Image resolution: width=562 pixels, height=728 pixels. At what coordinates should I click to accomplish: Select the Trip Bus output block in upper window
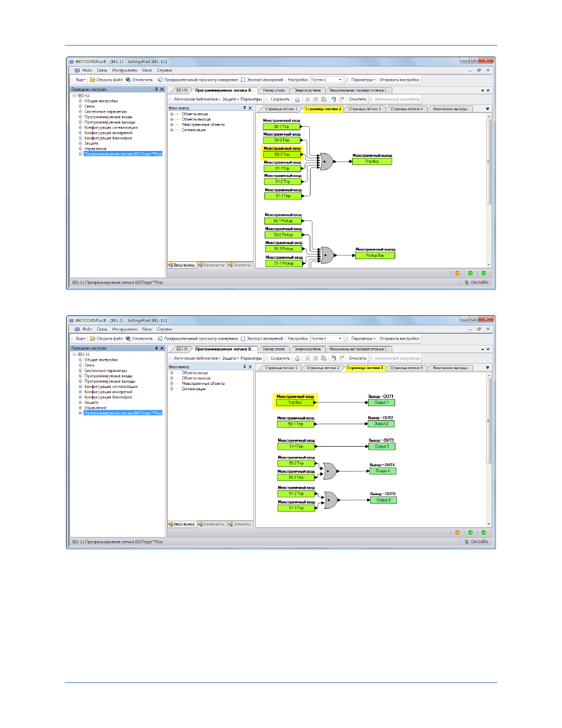[x=372, y=162]
